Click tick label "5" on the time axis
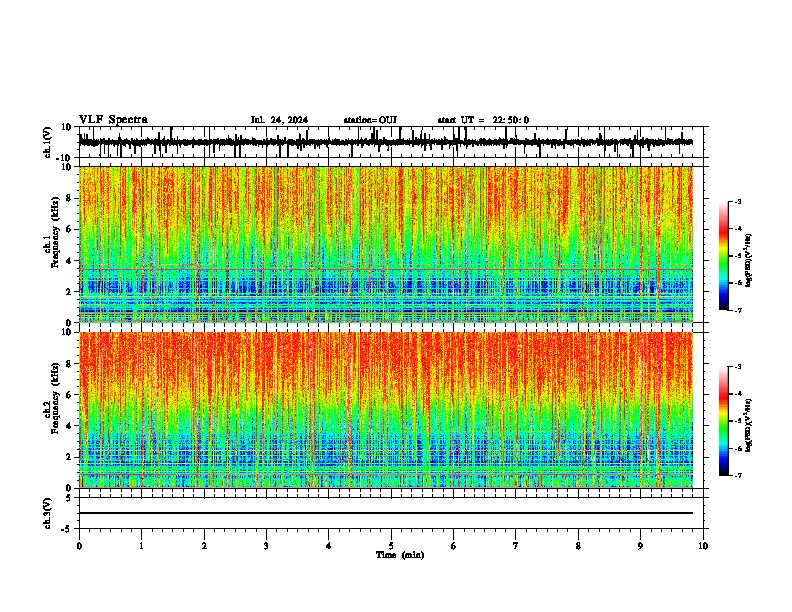This screenshot has height=612, width=792. (x=391, y=546)
